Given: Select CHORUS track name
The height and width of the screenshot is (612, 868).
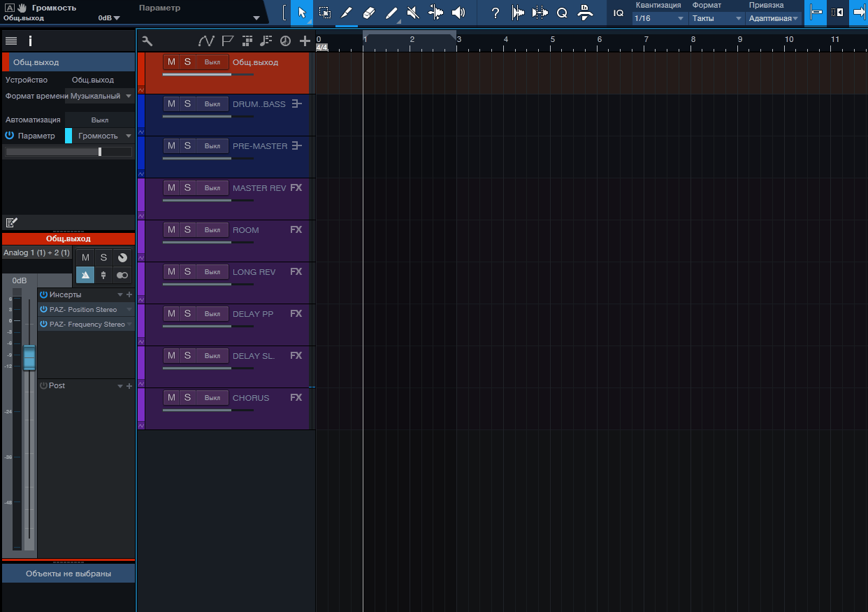Looking at the screenshot, I should pyautogui.click(x=251, y=398).
